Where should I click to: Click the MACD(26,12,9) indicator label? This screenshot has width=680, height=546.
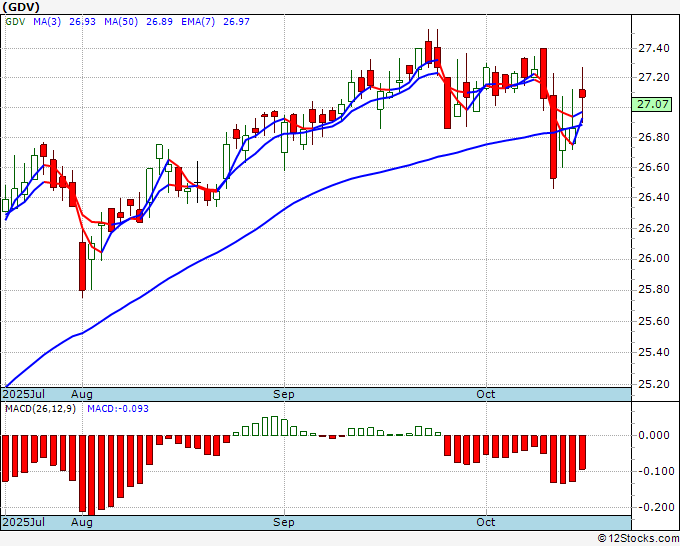(40, 409)
